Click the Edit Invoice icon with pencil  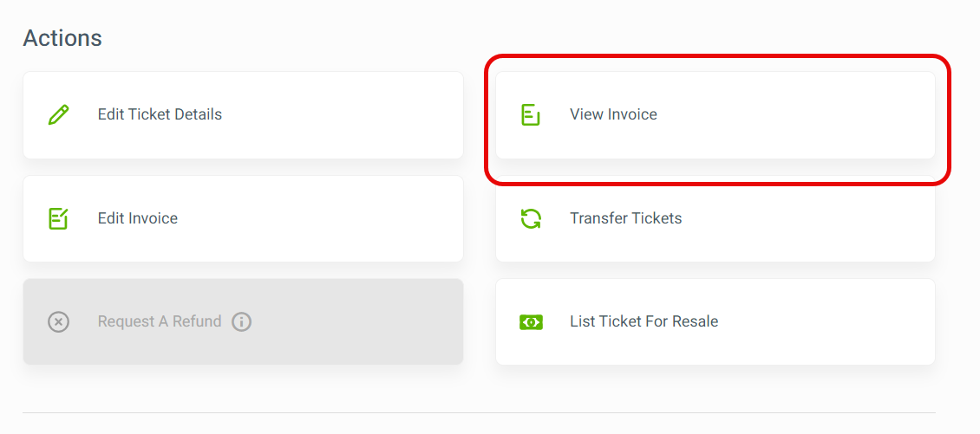[58, 218]
